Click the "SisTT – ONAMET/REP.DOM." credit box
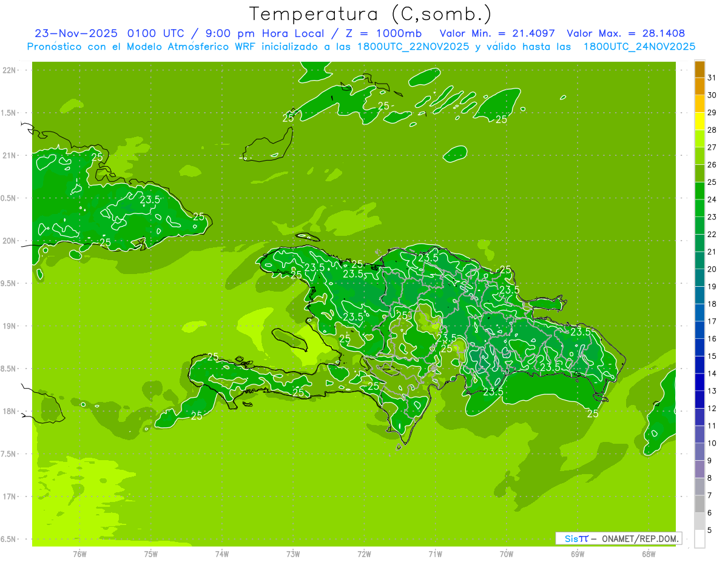The image size is (728, 562). (x=618, y=538)
